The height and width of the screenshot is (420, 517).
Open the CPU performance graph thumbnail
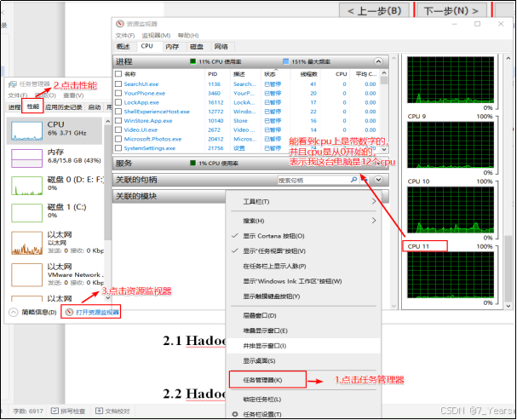tap(26, 130)
